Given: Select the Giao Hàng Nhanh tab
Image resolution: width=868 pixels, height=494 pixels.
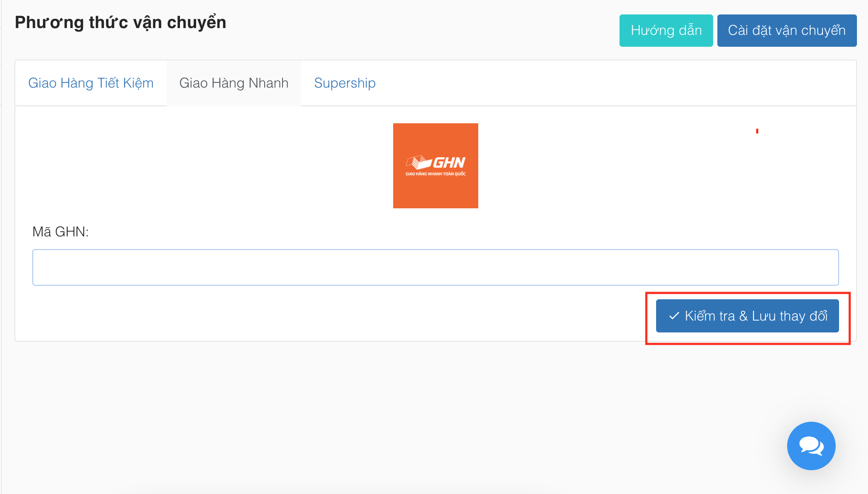Looking at the screenshot, I should pyautogui.click(x=234, y=83).
